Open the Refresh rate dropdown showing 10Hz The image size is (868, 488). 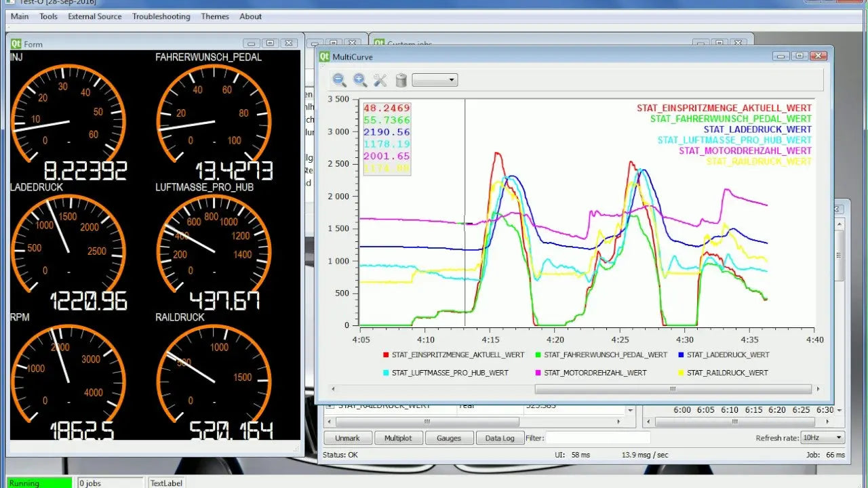(x=821, y=437)
